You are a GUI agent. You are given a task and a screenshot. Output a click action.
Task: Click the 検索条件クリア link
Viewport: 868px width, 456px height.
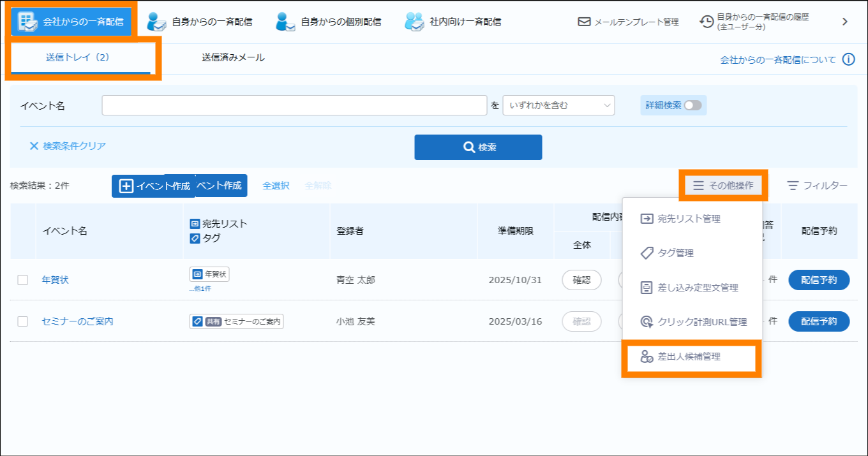pos(68,146)
